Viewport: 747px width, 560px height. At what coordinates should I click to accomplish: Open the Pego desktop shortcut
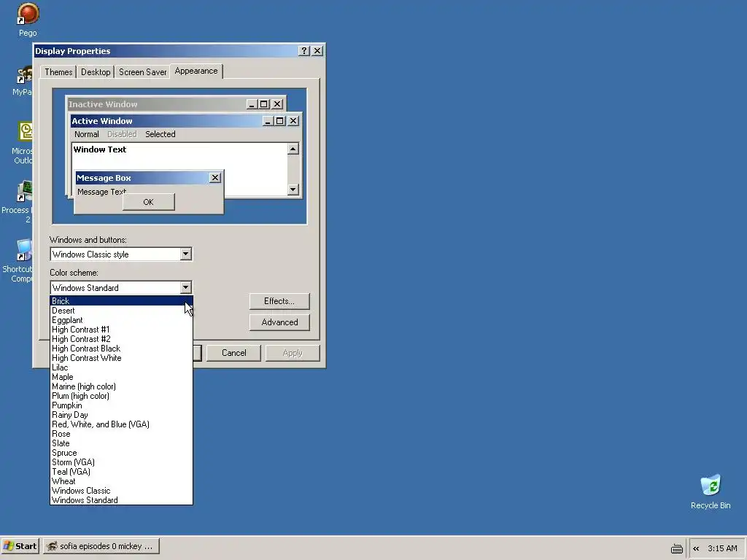tap(28, 20)
